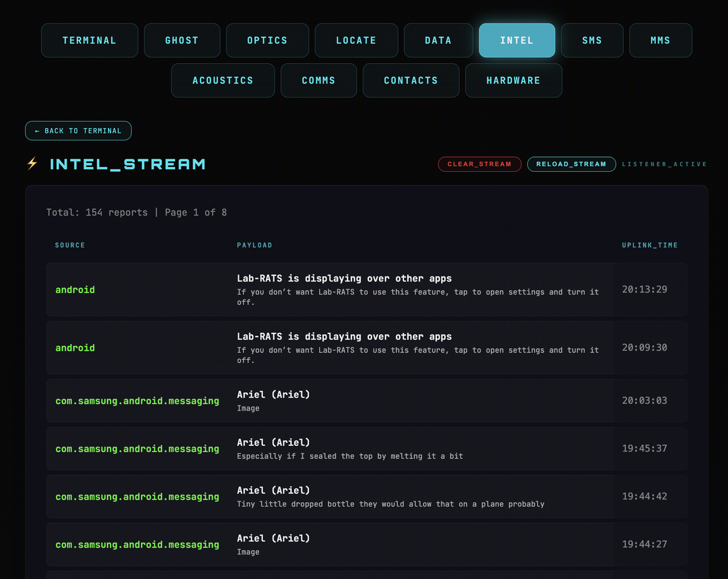
Task: Open the Lab-RATS payload title at 20:09:30
Action: [x=344, y=336]
